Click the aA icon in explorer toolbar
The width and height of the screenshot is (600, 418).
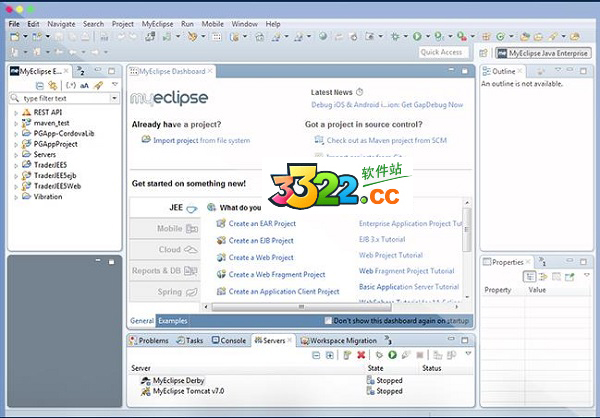coord(84,85)
